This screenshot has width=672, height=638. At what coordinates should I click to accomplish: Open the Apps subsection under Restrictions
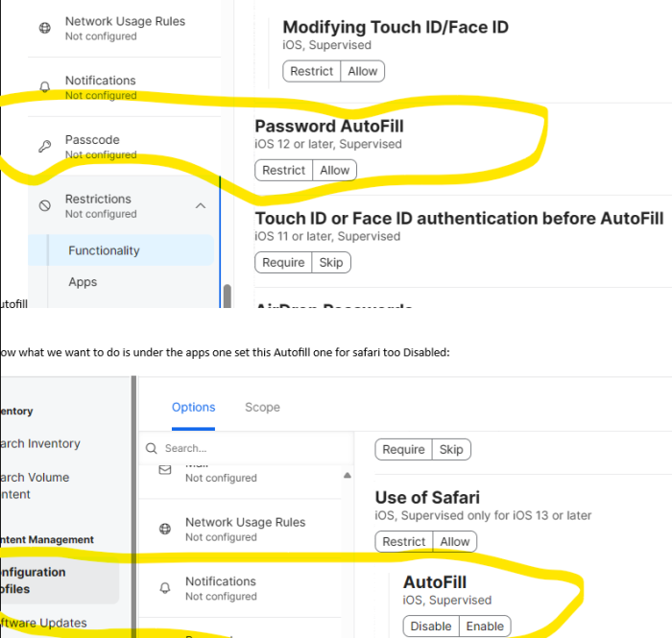click(x=83, y=282)
